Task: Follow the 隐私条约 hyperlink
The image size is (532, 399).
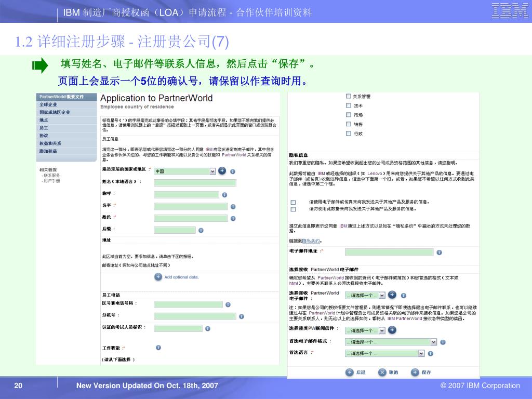Action: (311, 241)
